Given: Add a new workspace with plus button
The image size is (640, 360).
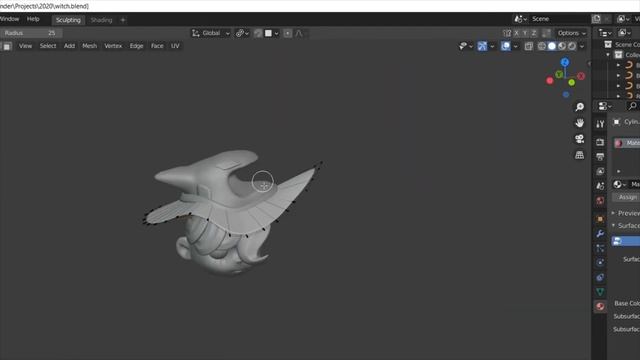Looking at the screenshot, I should coord(123,20).
